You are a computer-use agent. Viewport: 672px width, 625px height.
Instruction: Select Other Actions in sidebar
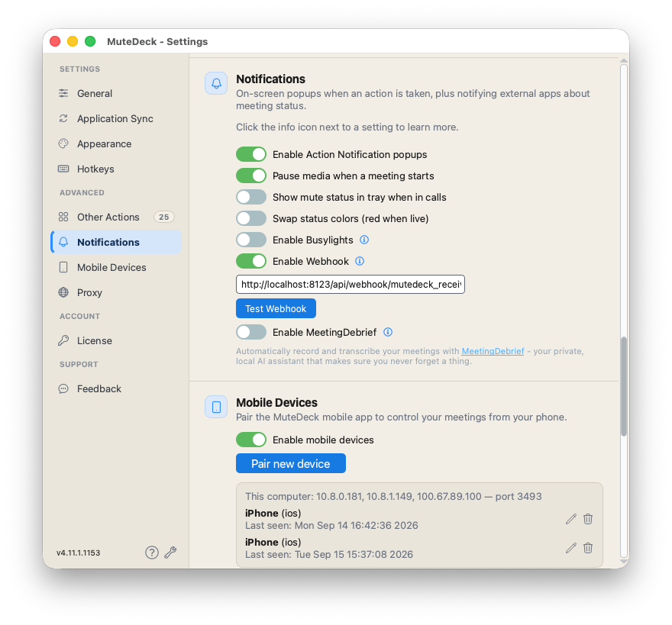pyautogui.click(x=116, y=217)
